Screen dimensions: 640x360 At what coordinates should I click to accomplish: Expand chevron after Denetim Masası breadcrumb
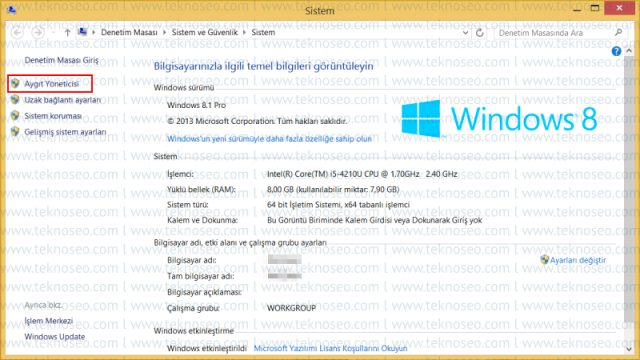coord(164,32)
